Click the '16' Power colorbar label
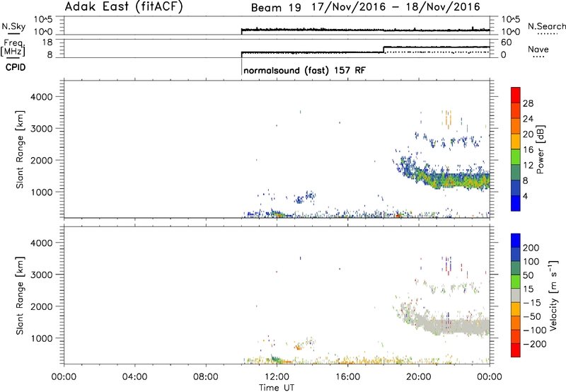 [528, 149]
